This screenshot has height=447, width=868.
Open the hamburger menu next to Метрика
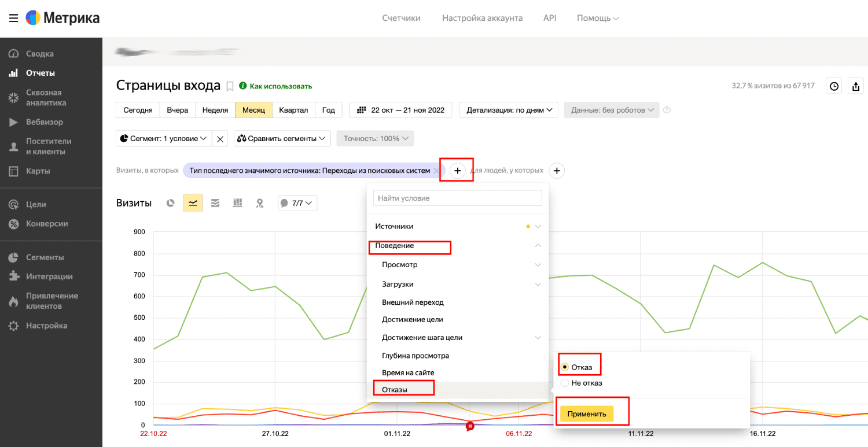(x=13, y=18)
